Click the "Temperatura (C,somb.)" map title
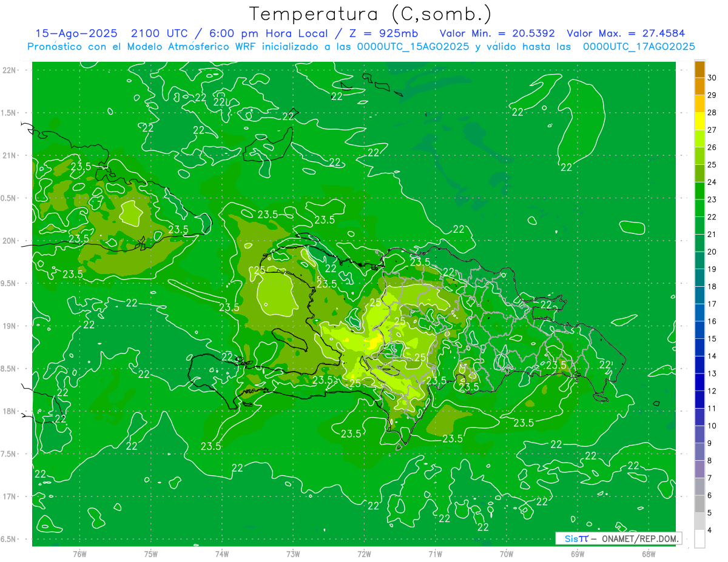 point(370,13)
